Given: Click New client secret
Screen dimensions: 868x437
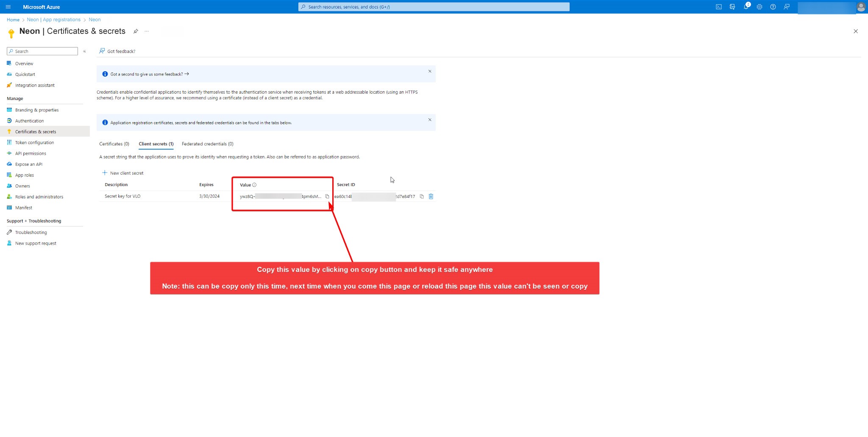Looking at the screenshot, I should [x=123, y=173].
